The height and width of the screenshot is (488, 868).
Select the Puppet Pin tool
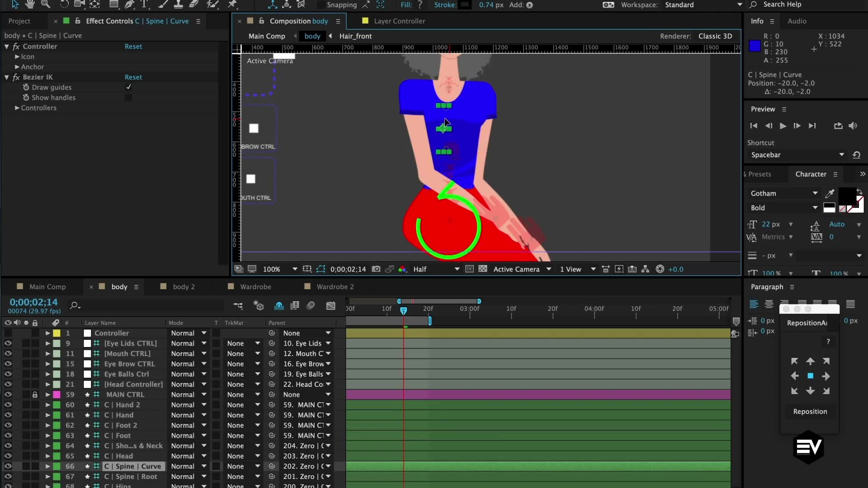point(232,5)
